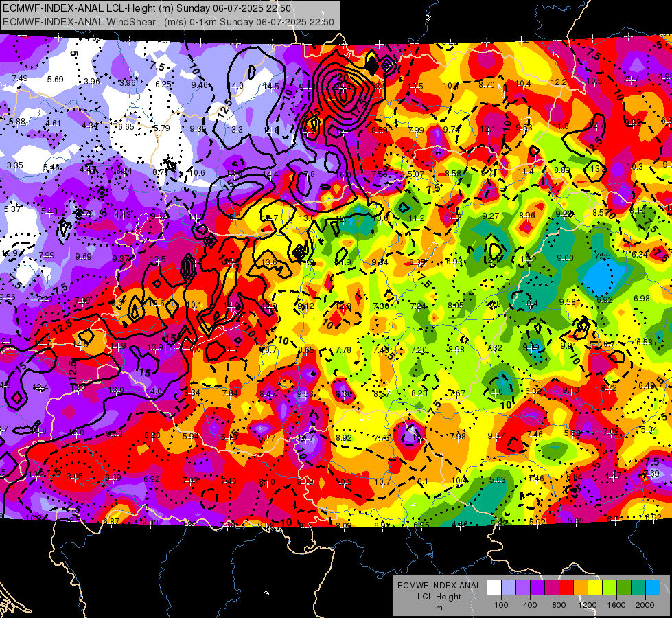Click the map value '12.2'

(559, 82)
